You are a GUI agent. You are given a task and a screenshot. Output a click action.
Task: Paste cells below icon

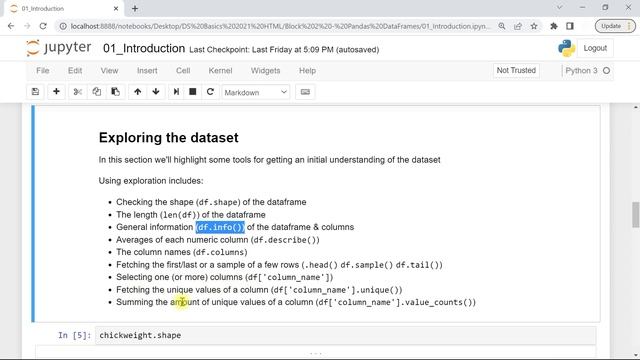(x=116, y=92)
